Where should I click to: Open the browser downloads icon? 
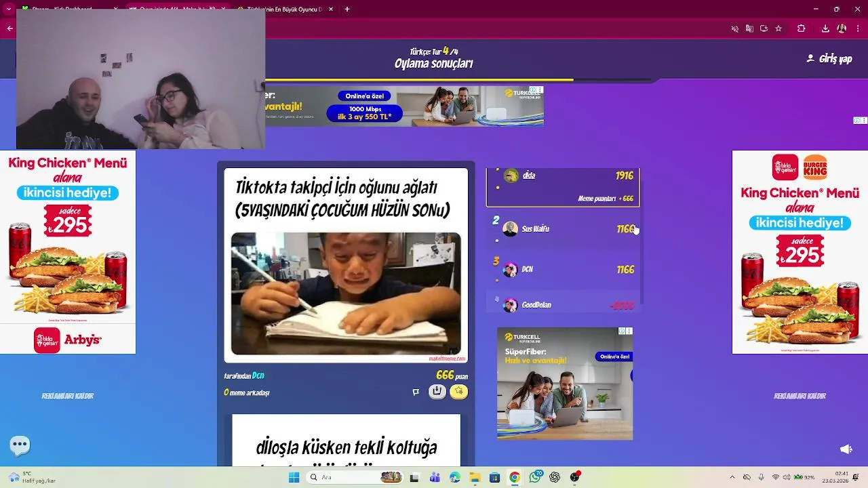(x=825, y=28)
